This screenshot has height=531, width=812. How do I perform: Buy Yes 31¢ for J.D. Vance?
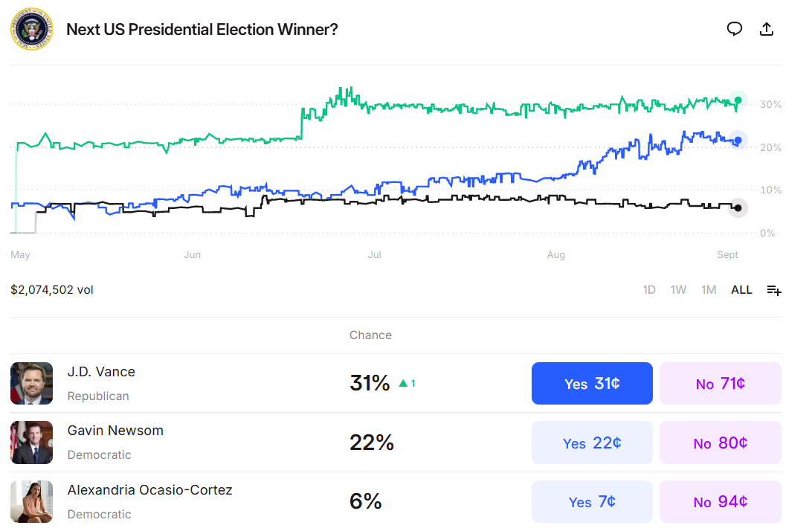(592, 384)
